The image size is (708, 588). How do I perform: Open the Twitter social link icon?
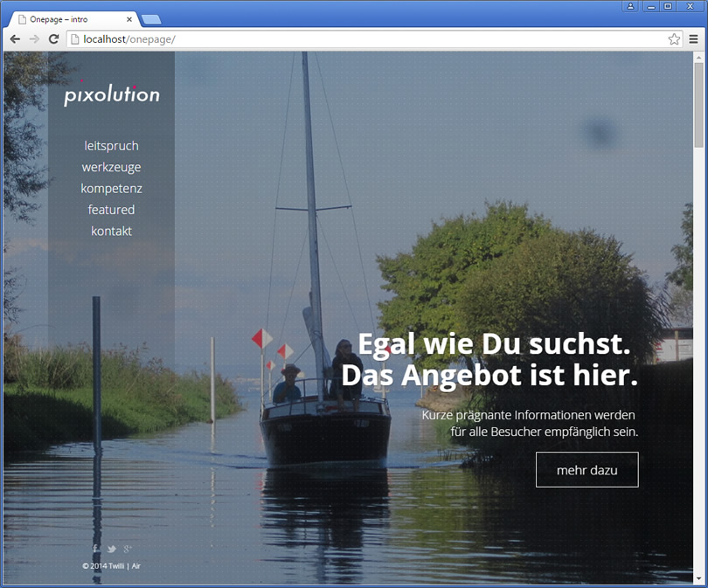point(112,549)
